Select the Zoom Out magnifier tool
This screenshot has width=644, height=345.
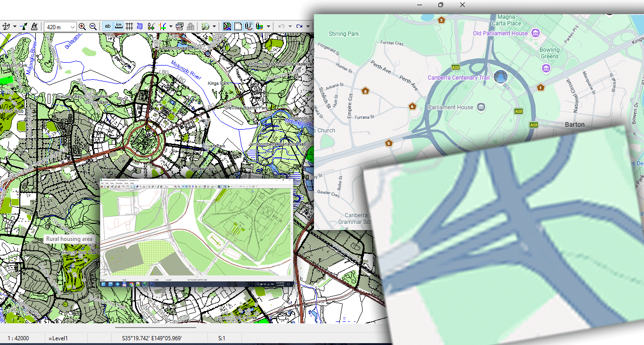click(x=93, y=26)
